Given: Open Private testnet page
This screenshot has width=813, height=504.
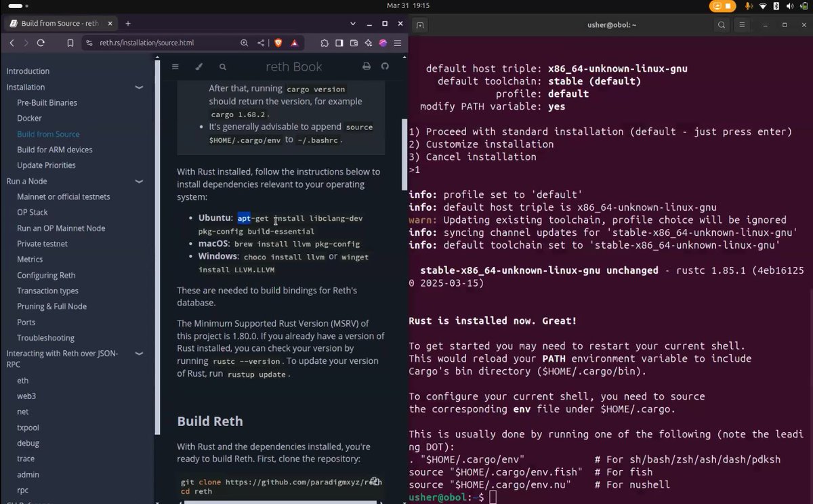Looking at the screenshot, I should (42, 244).
